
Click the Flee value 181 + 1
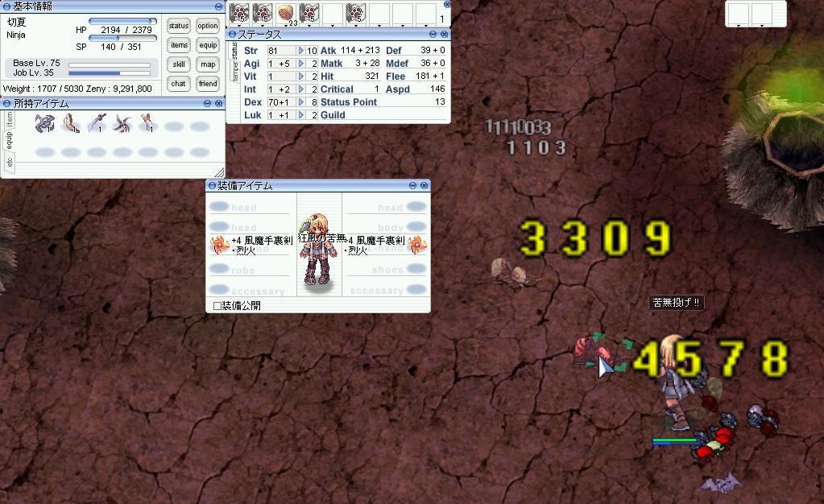coord(430,76)
